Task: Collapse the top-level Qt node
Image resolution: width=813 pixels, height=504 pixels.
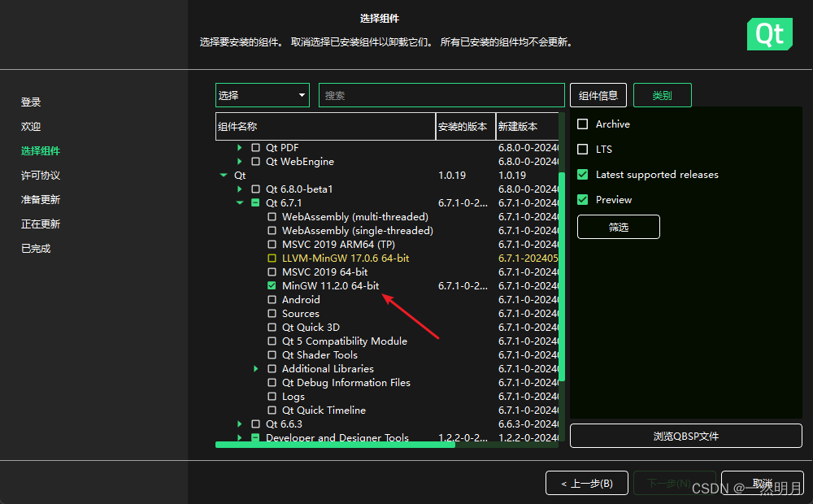Action: coord(224,176)
